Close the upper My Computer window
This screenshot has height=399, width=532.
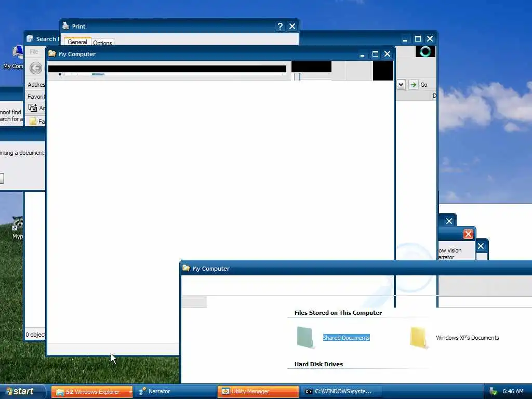click(x=387, y=54)
